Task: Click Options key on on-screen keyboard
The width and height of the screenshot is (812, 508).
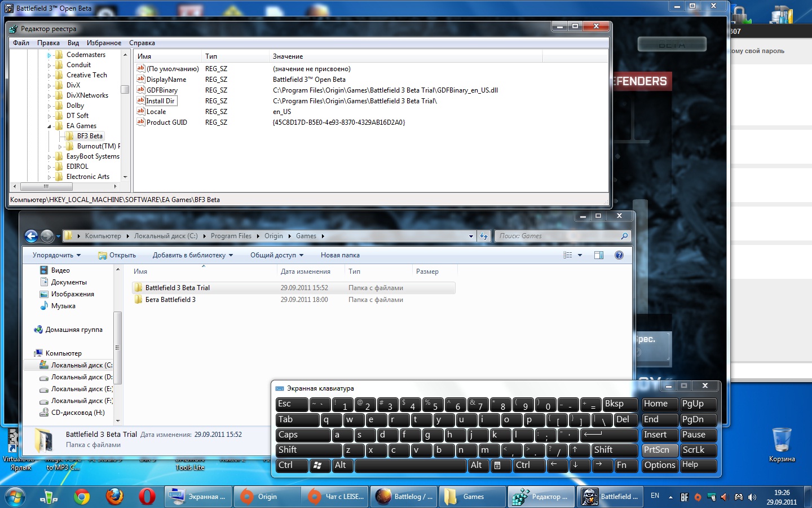Action: pos(660,466)
